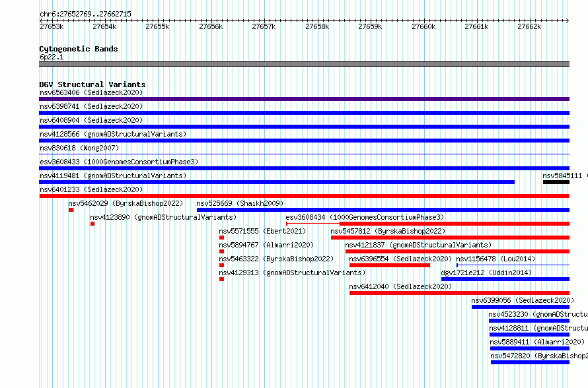The image size is (588, 388).
Task: Select the blue nsv6399056 variant bar
Action: pyautogui.click(x=521, y=307)
